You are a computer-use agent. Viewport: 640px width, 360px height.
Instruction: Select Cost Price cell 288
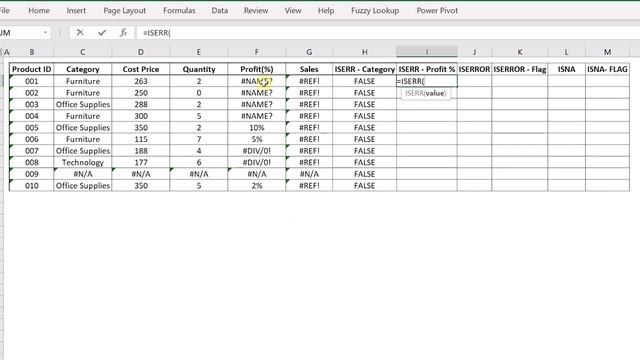pos(140,104)
